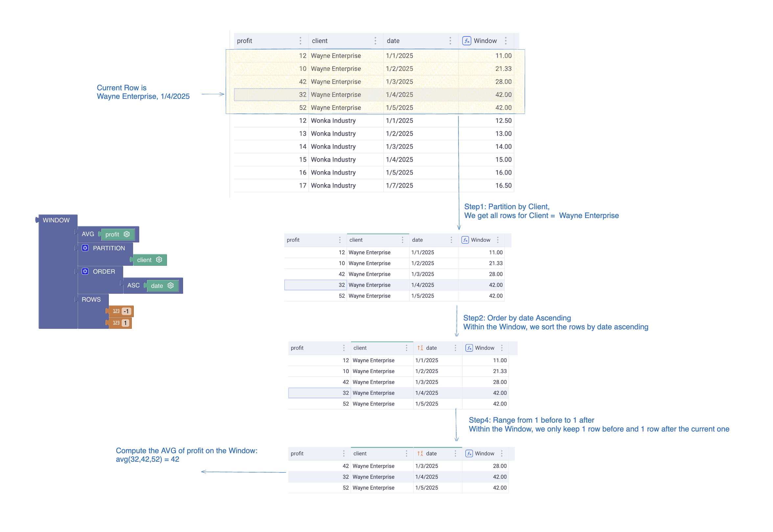Open the ORDER block mutator gear
The height and width of the screenshot is (532, 773).
click(85, 271)
